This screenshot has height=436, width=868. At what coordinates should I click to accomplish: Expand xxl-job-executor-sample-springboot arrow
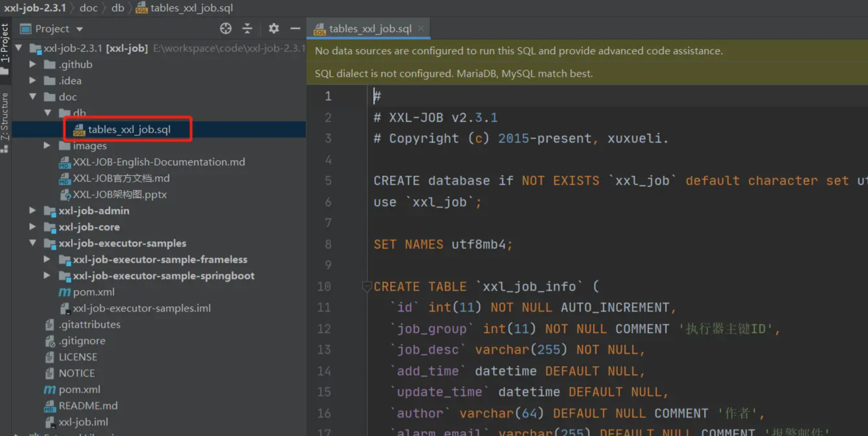[47, 275]
